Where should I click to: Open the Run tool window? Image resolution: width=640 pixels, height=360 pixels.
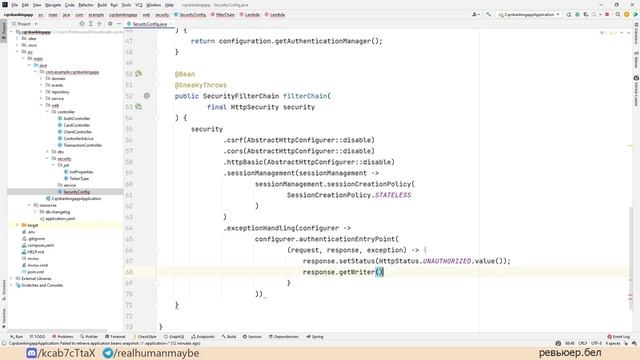(x=16, y=337)
